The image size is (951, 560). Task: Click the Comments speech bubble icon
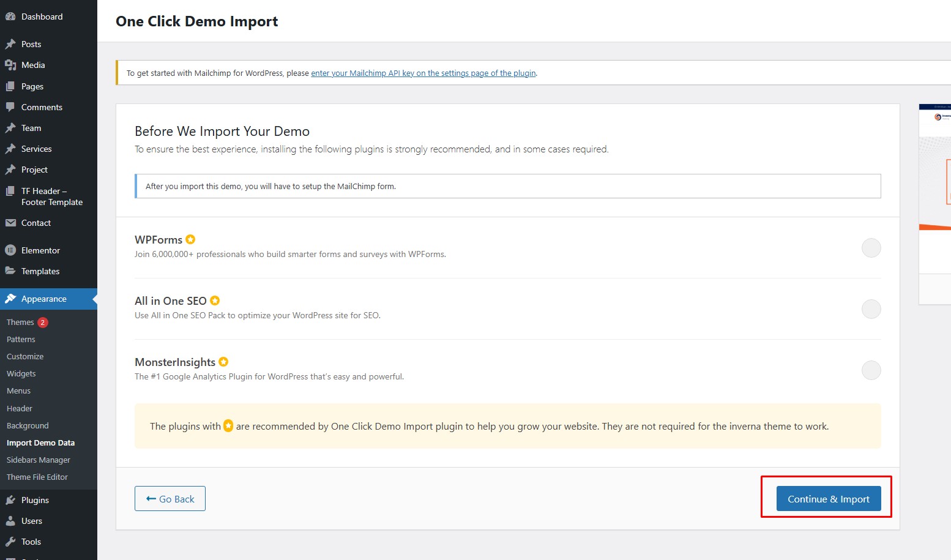[10, 107]
